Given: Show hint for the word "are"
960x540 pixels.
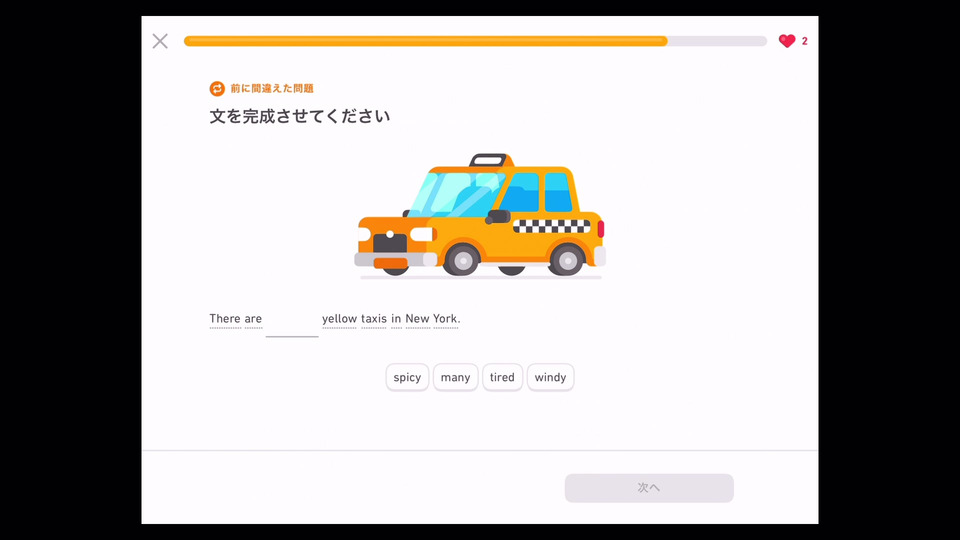Looking at the screenshot, I should [253, 319].
